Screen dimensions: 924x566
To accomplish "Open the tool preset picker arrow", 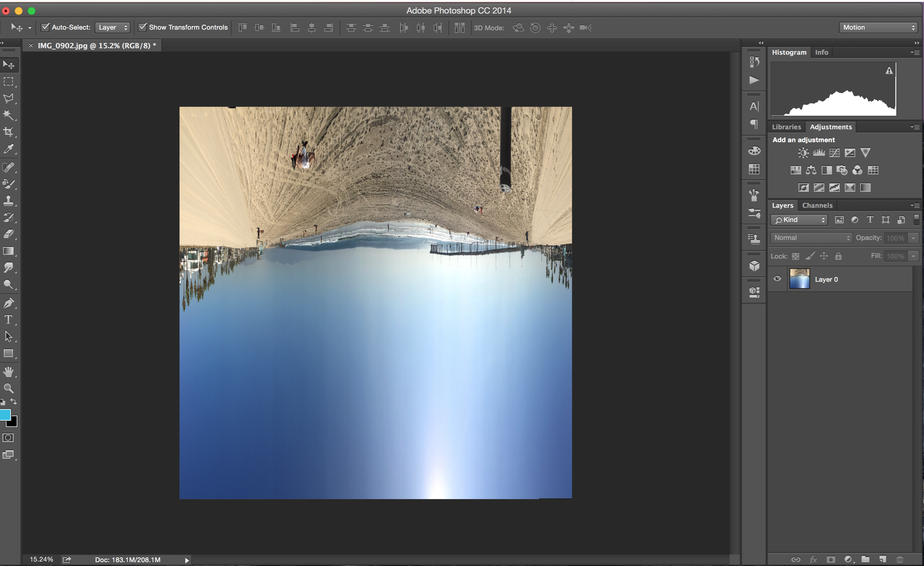I will click(30, 28).
